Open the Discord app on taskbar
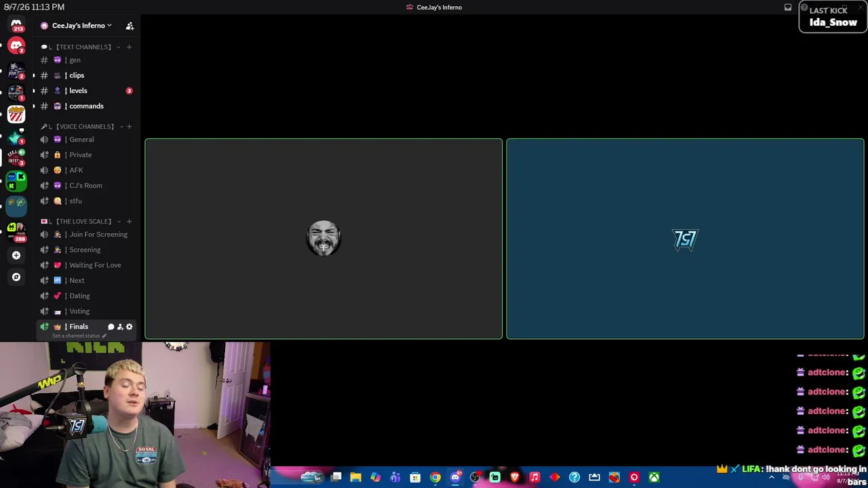The height and width of the screenshot is (488, 868). (455, 478)
